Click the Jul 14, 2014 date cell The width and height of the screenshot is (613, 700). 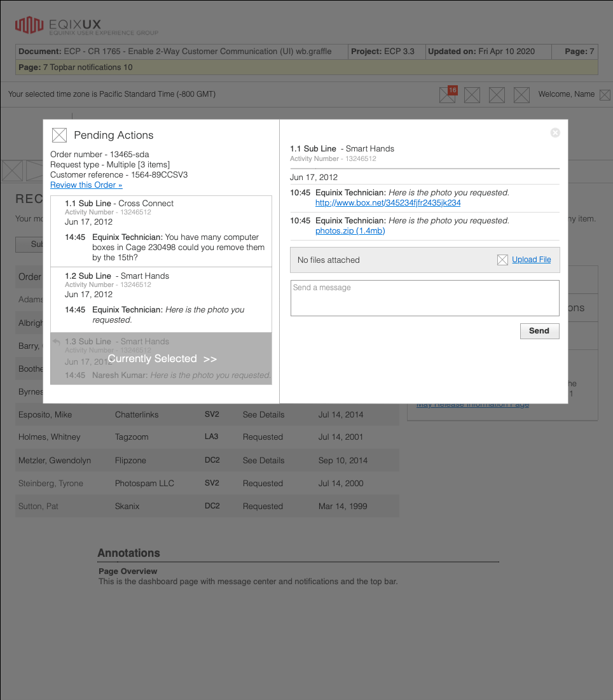click(341, 414)
